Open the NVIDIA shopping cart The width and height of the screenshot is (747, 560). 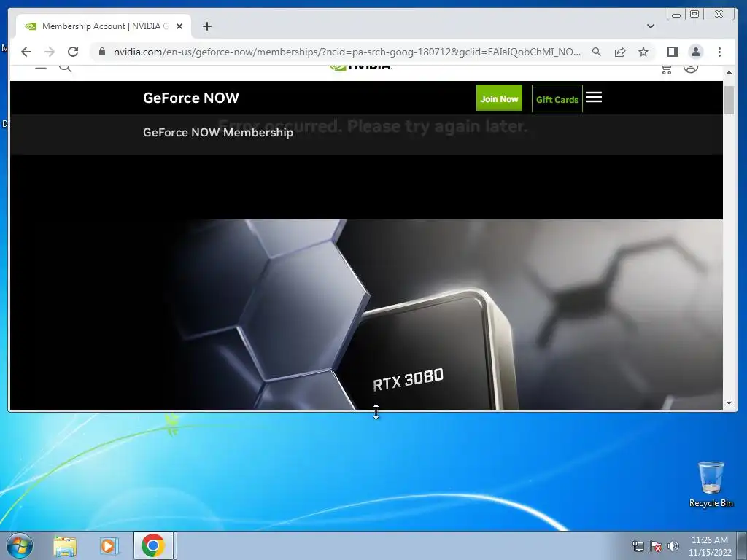[667, 69]
